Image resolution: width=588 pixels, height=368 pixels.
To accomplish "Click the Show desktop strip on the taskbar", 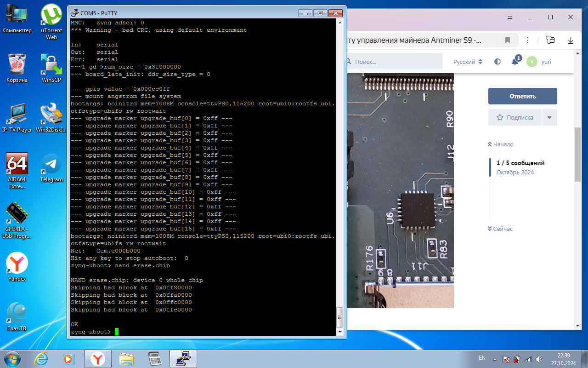I will pyautogui.click(x=585, y=359).
